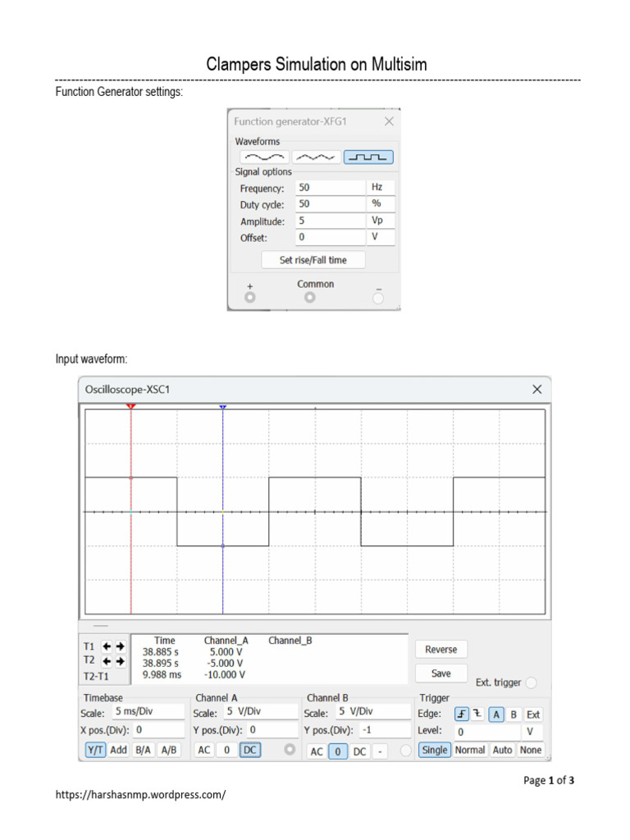The width and height of the screenshot is (630, 840).
Task: Select the triangle waveform button
Action: coord(316,157)
